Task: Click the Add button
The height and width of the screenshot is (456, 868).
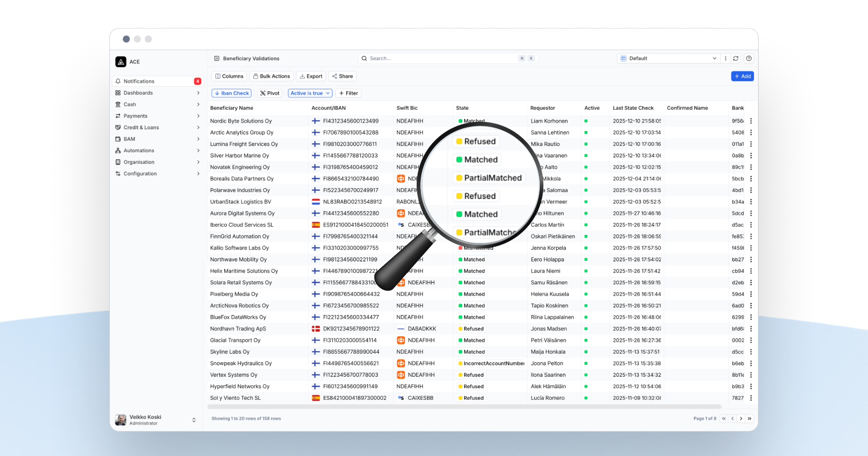Action: click(x=742, y=76)
